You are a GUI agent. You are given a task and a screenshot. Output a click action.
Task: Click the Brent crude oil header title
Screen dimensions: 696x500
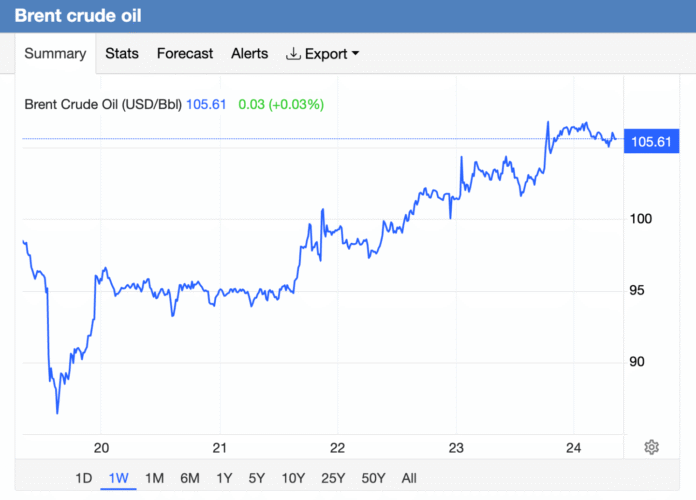pyautogui.click(x=76, y=17)
